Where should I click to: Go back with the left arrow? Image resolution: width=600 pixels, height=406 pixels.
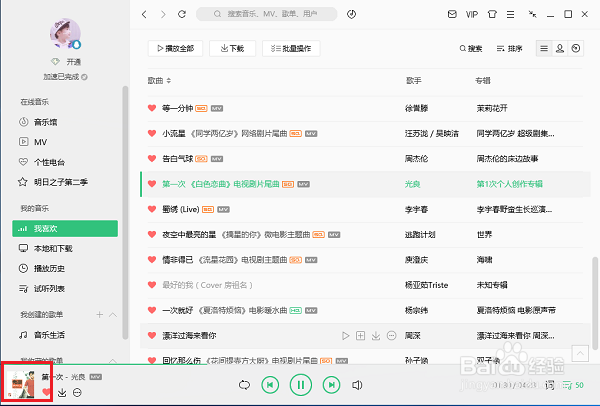(144, 14)
